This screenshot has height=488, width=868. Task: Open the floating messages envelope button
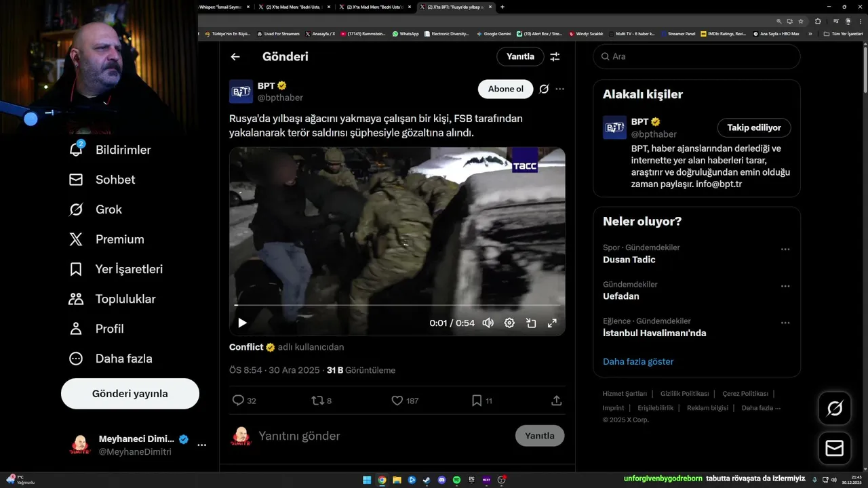[834, 449]
